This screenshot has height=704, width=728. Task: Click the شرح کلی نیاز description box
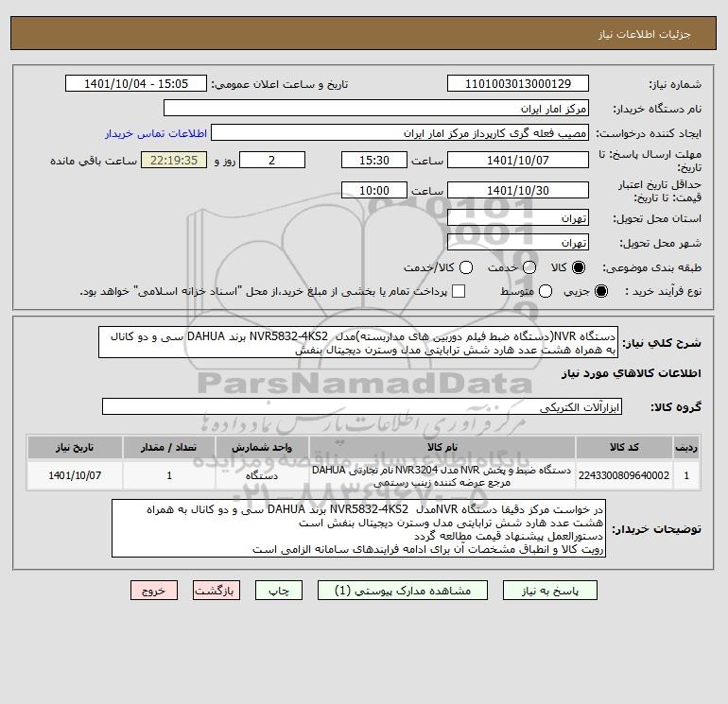click(x=358, y=342)
